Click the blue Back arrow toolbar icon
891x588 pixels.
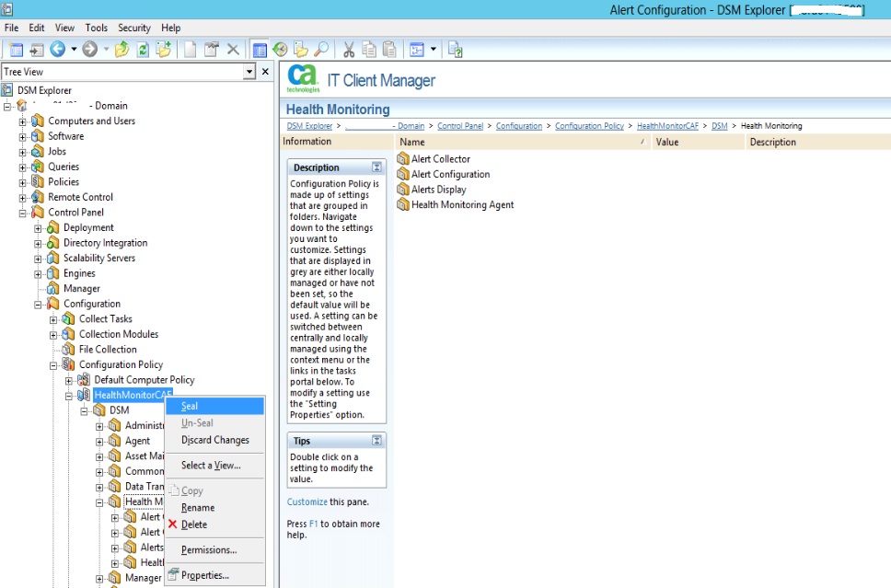[58, 50]
